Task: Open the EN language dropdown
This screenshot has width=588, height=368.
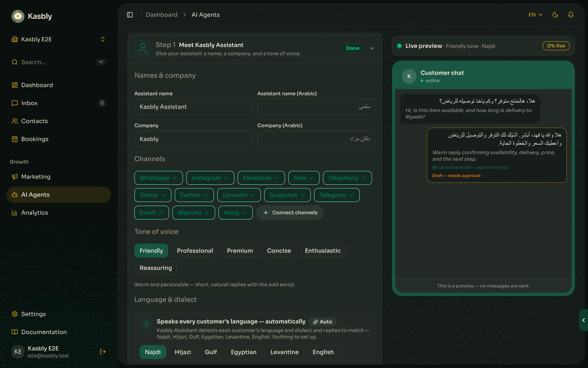Action: coord(536,15)
